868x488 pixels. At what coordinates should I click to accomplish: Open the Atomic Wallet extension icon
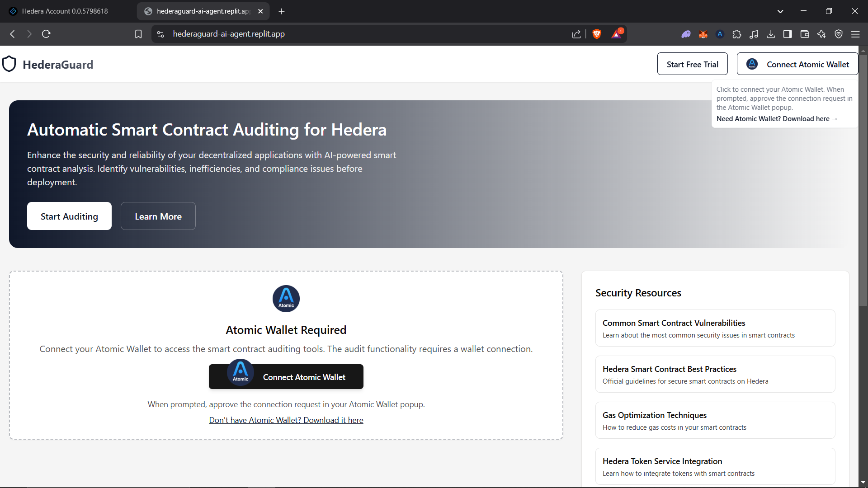pyautogui.click(x=720, y=34)
